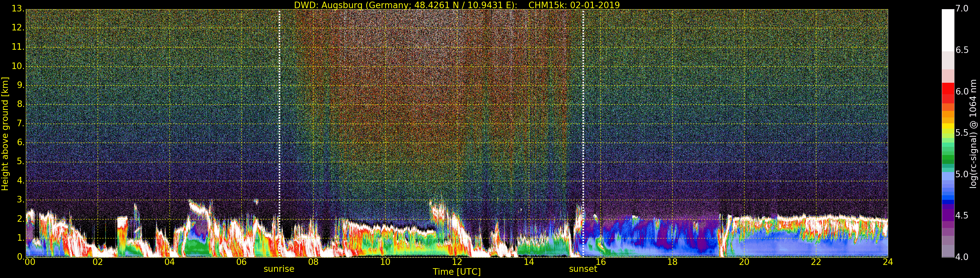Click the height axis tick "13."
Viewport: 980px width, 278px height.
tap(18, 9)
